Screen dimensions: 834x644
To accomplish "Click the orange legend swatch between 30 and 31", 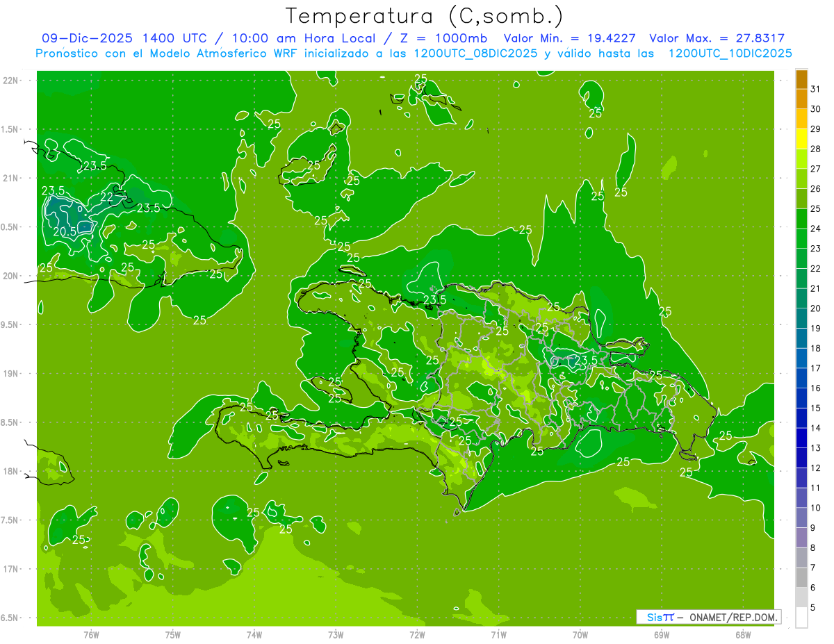I will tap(801, 99).
